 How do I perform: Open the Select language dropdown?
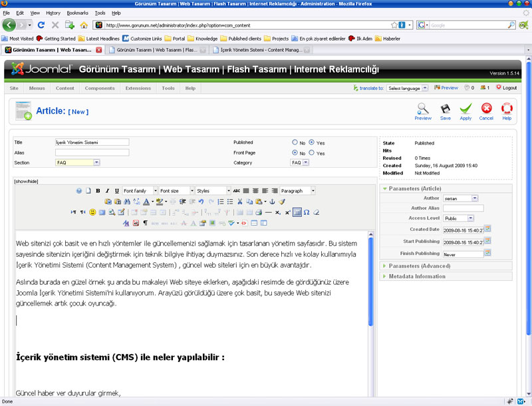click(x=407, y=89)
